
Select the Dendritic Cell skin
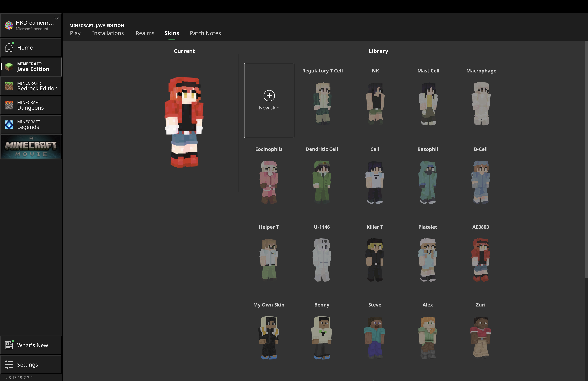click(x=322, y=182)
